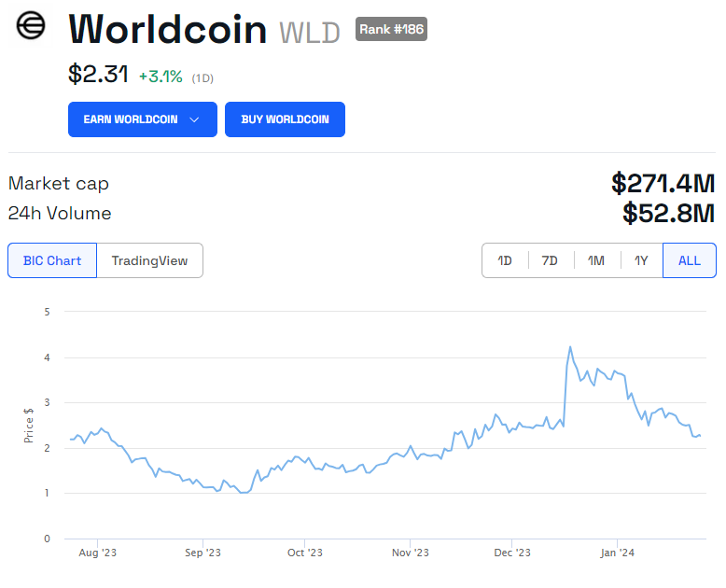The image size is (726, 588).
Task: Switch to the BIC Chart tab
Action: 52,260
